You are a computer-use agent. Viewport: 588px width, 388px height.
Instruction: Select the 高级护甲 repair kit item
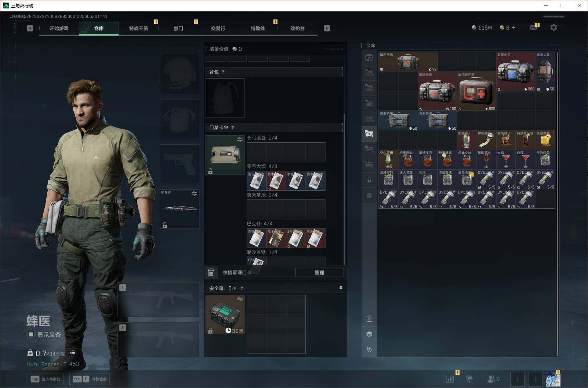516,72
